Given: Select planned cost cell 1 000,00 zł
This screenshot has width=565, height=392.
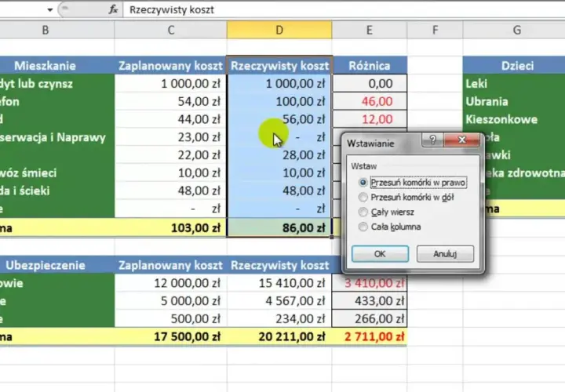Looking at the screenshot, I should pyautogui.click(x=171, y=84).
